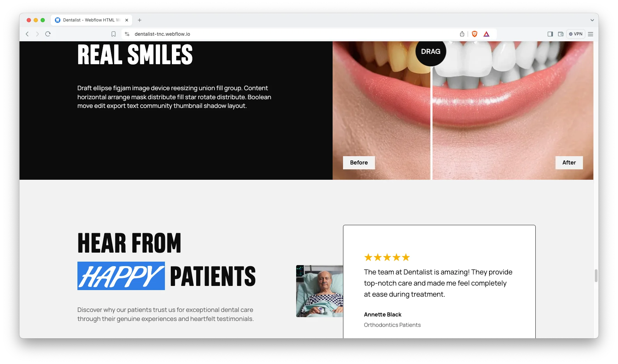Click the Before label on image
The height and width of the screenshot is (364, 618).
click(359, 163)
